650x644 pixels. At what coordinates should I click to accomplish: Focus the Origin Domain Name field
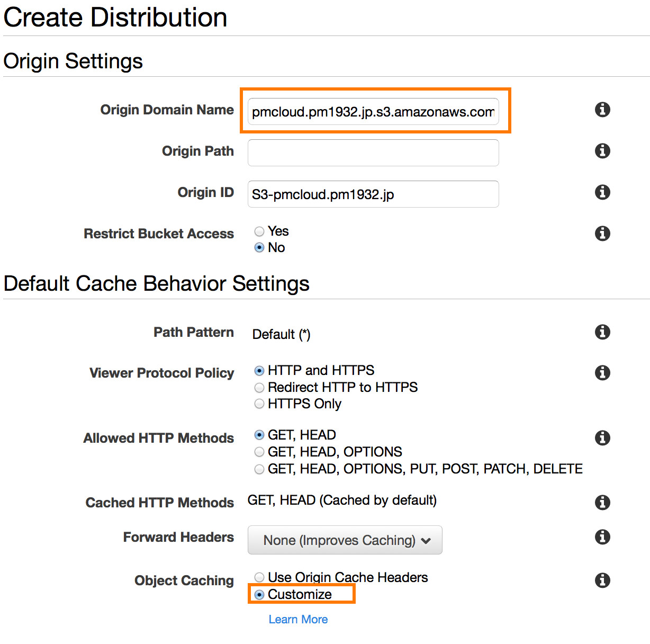point(373,112)
